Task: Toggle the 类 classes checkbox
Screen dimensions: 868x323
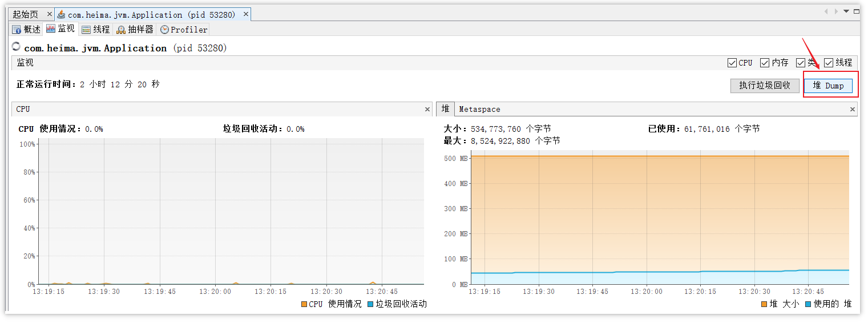Action: point(801,63)
